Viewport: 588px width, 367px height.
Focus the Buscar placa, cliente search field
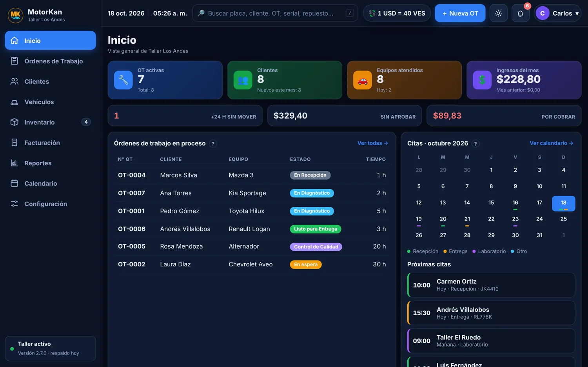pos(275,13)
